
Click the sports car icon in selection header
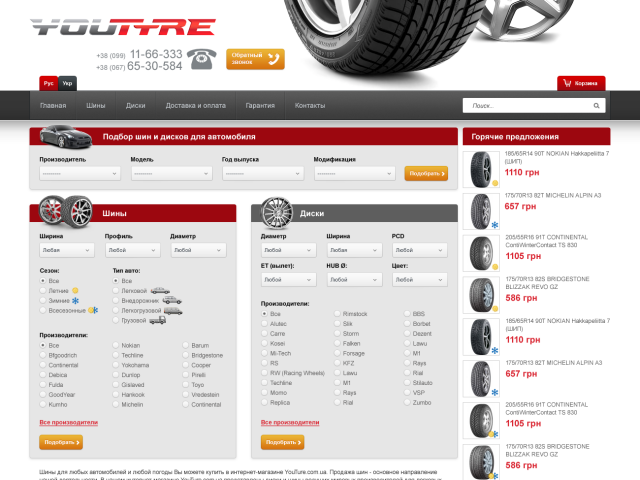65,136
